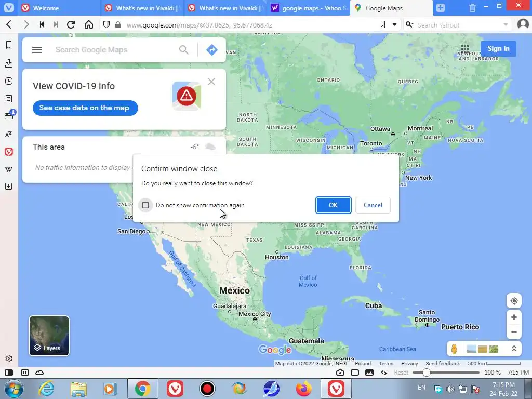The image size is (532, 399).
Task: Open the History panel
Action: pyautogui.click(x=9, y=81)
